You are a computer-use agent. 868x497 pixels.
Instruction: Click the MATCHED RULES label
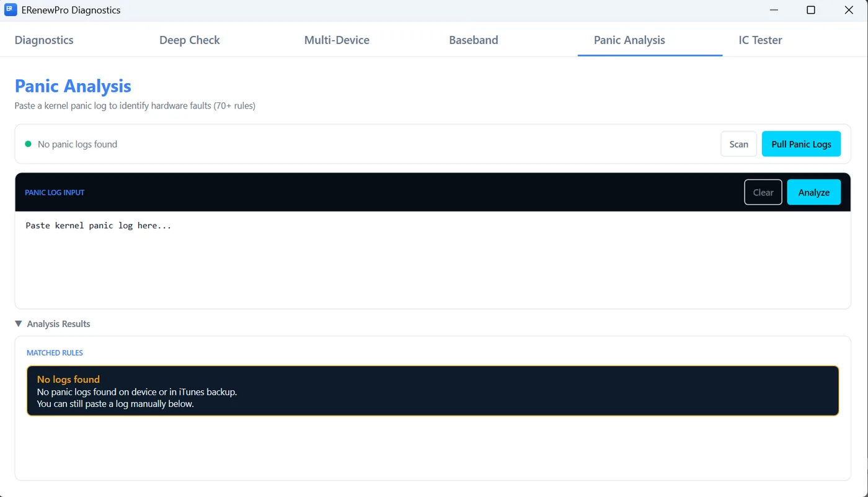pyautogui.click(x=55, y=352)
